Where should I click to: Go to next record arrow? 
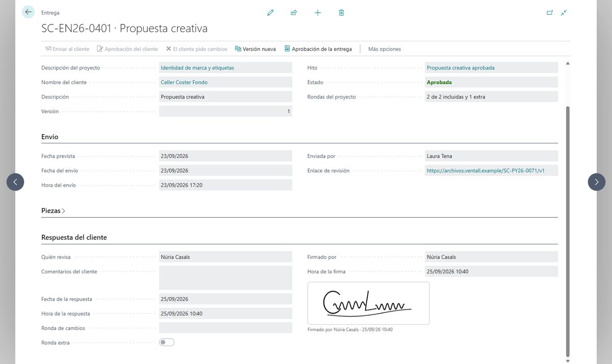597,182
